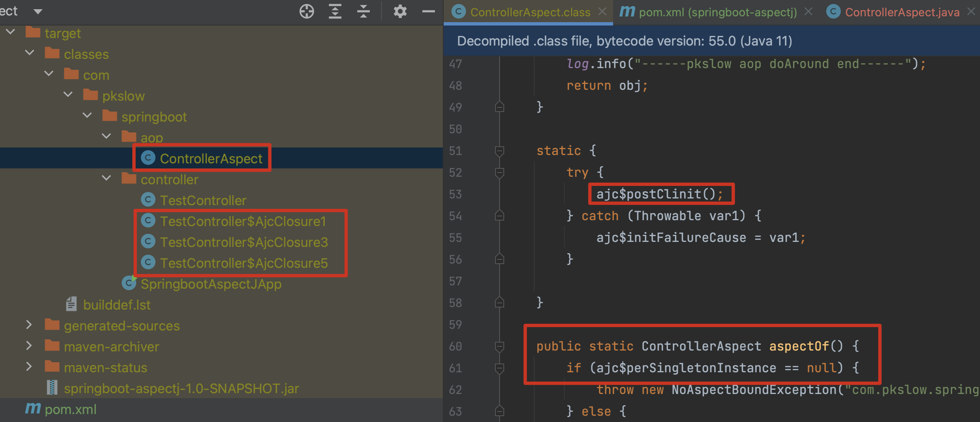Open the project view dropdown arrow
The width and height of the screenshot is (980, 422).
point(38,11)
